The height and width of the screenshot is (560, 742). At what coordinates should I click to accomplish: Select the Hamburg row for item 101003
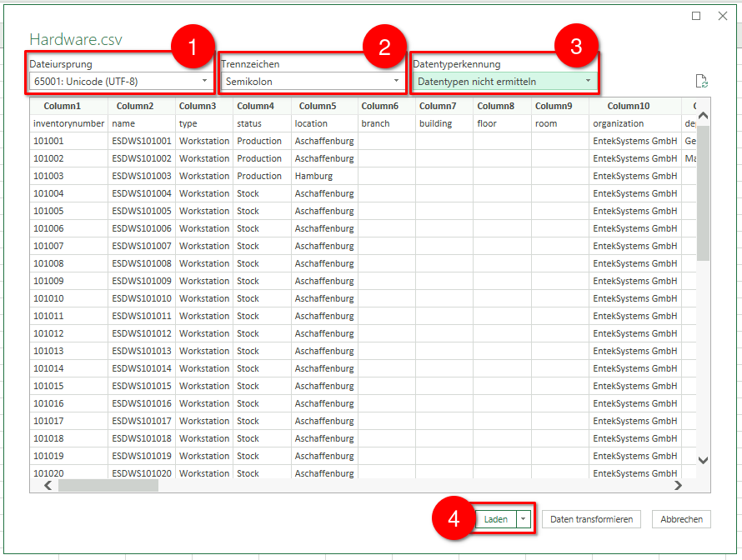(312, 176)
